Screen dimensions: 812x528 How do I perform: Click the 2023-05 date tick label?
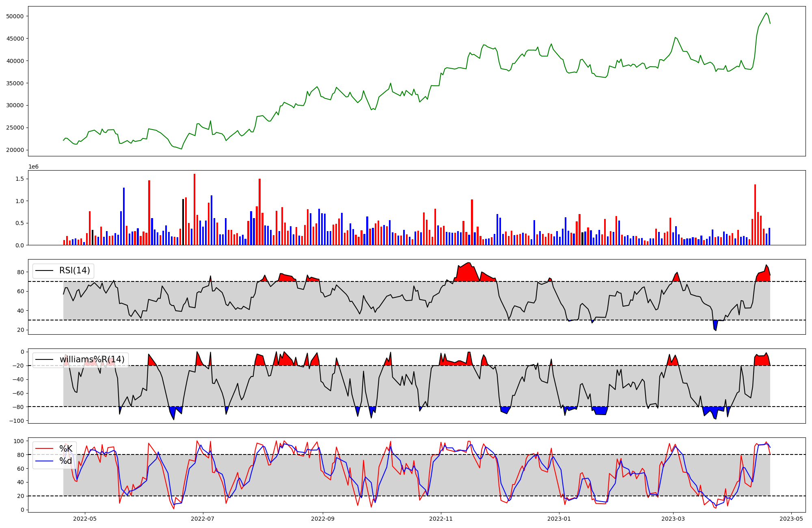(x=791, y=519)
